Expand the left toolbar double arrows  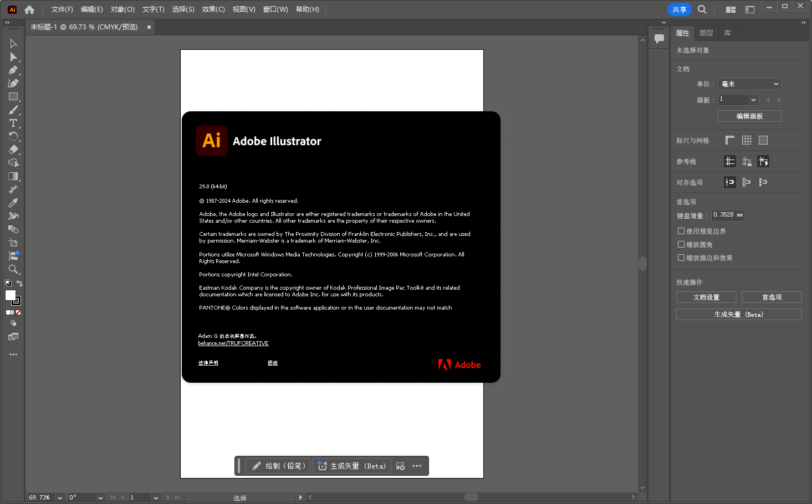tap(7, 23)
